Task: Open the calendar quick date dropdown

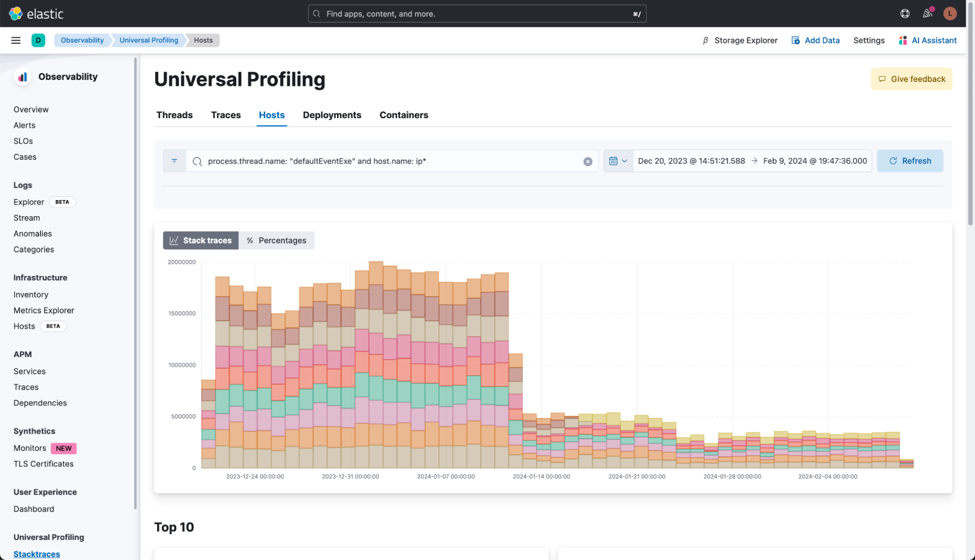Action: point(618,161)
